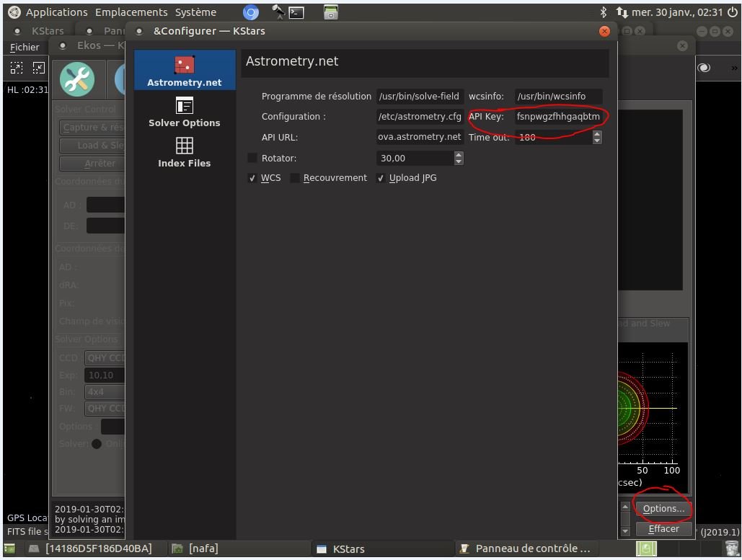Close the Ekos window behind dialog
The height and width of the screenshot is (560, 742).
682,45
